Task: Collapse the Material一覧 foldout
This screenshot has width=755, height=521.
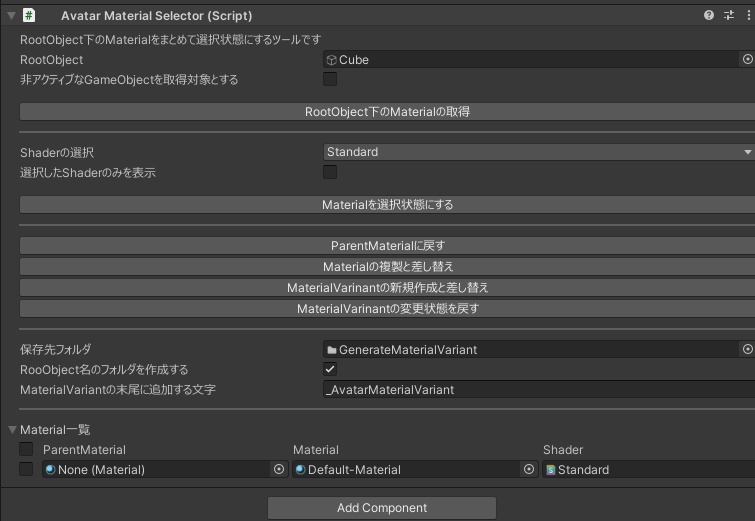Action: tap(13, 429)
